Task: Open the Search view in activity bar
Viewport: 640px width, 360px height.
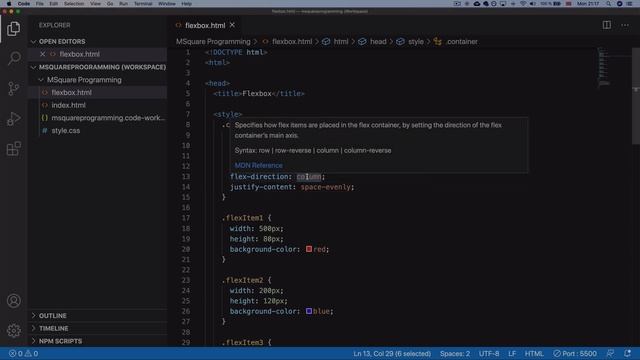Action: (x=13, y=58)
